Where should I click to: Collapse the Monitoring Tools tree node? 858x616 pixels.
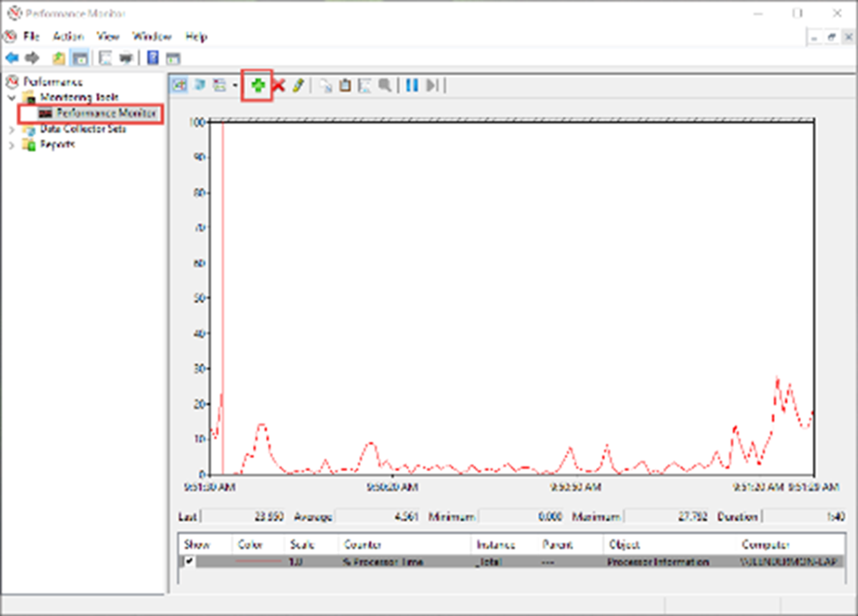click(x=11, y=98)
